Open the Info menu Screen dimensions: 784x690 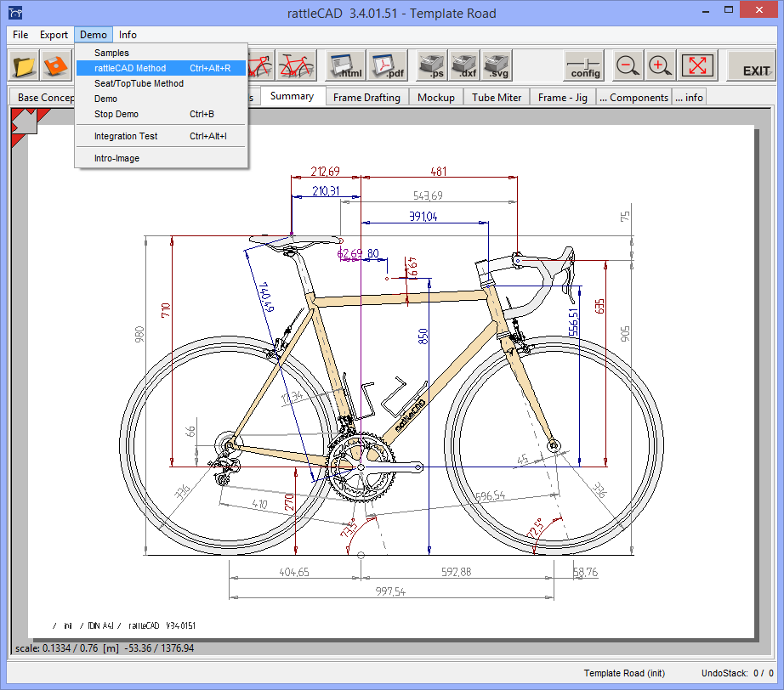click(x=128, y=35)
